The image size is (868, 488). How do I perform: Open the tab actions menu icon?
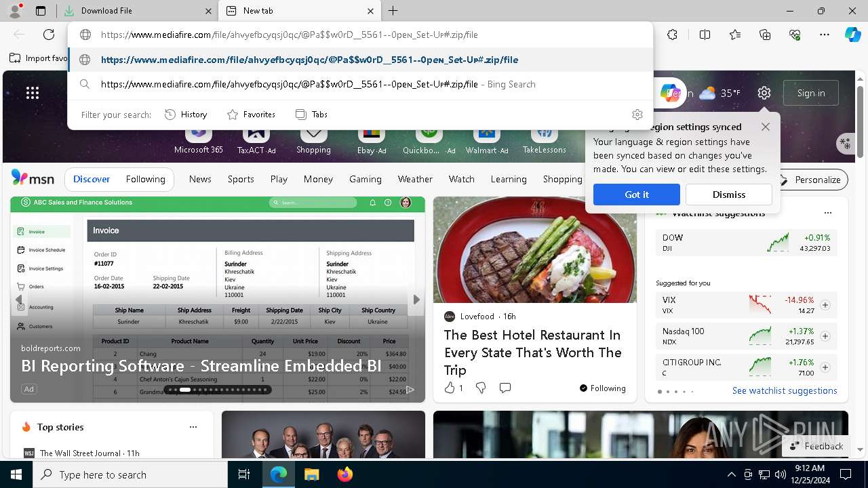tap(41, 11)
